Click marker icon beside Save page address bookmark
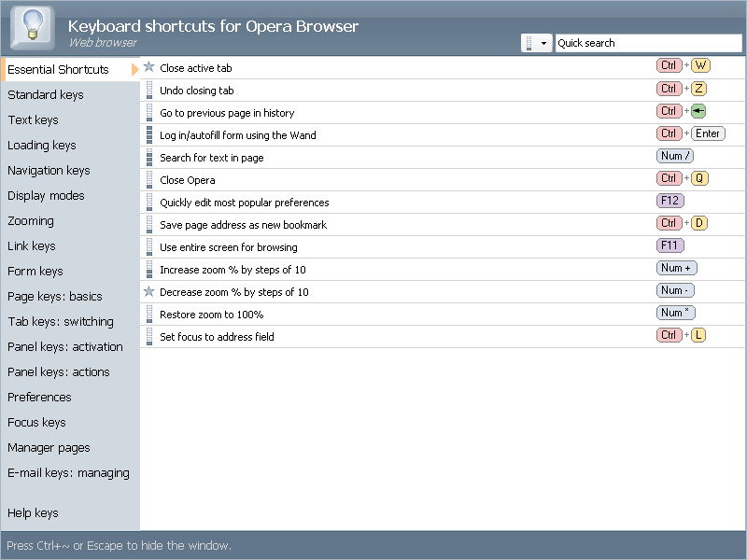 (149, 224)
